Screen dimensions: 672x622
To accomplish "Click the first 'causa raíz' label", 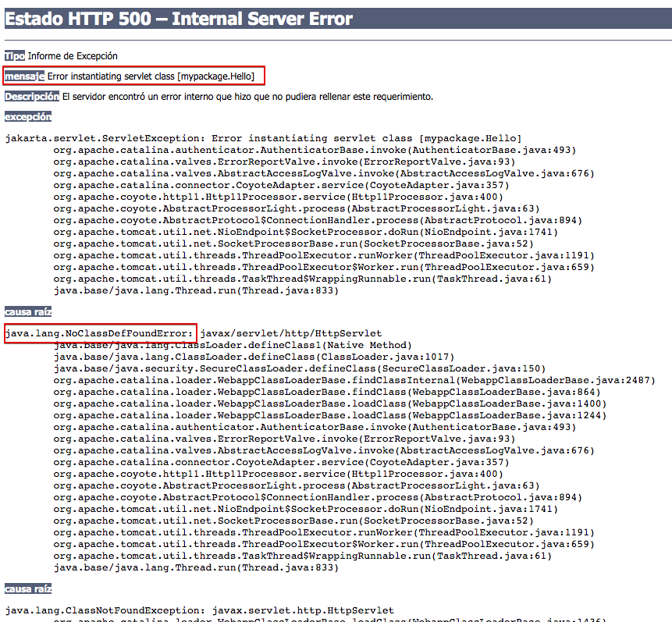I will point(28,311).
